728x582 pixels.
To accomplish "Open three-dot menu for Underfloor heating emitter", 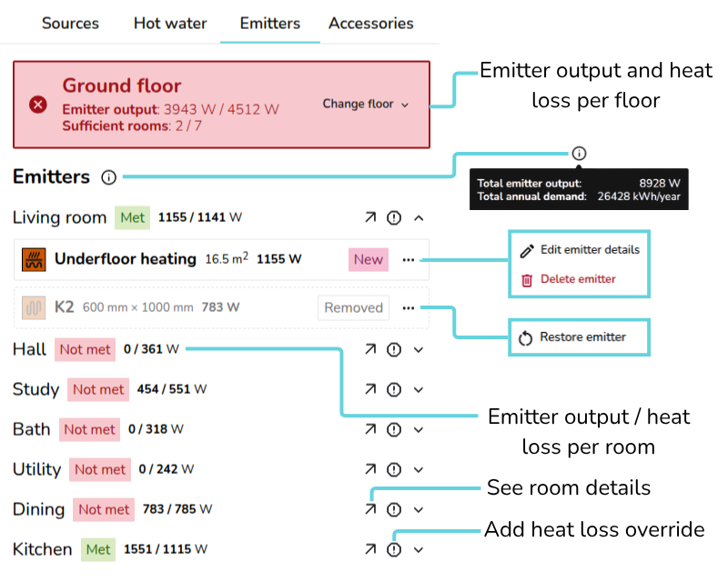I will point(408,259).
